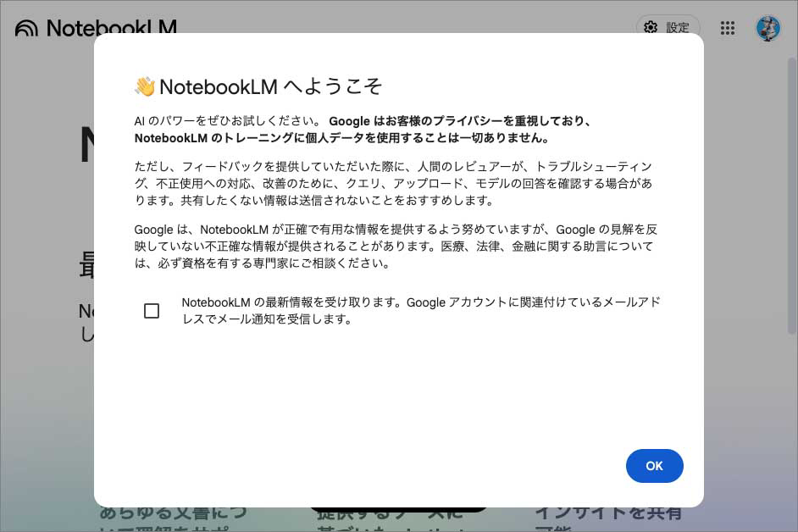Click the dark button below the dialog
Viewport: 798px width, 532px height.
pos(398,511)
